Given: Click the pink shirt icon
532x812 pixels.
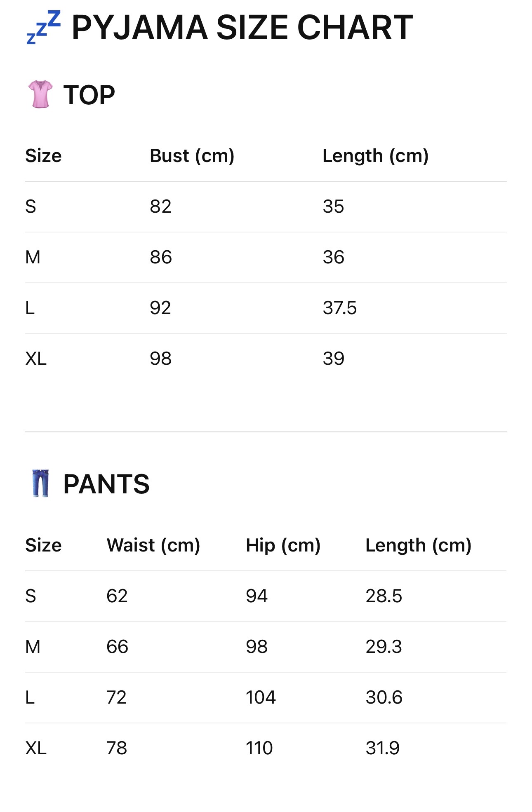Looking at the screenshot, I should 40,94.
